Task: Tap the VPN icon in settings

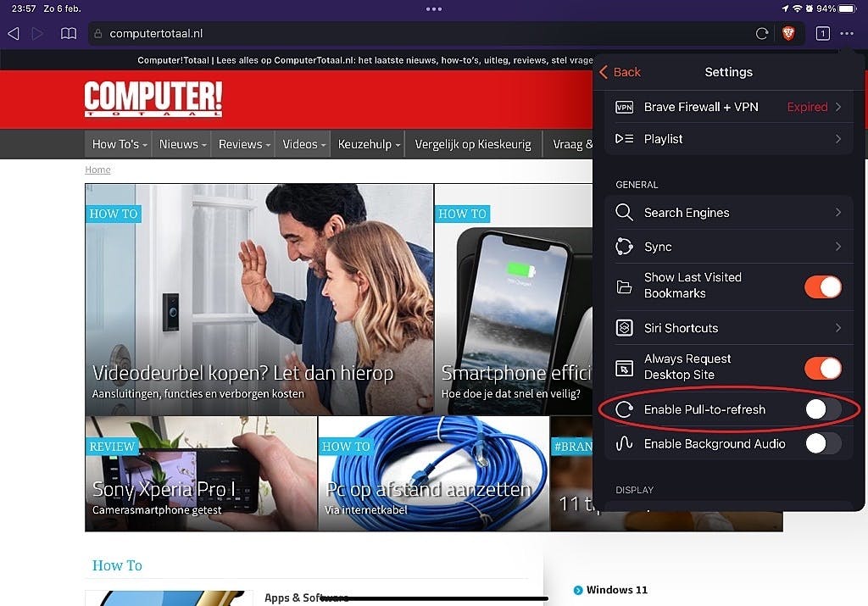Action: 625,108
